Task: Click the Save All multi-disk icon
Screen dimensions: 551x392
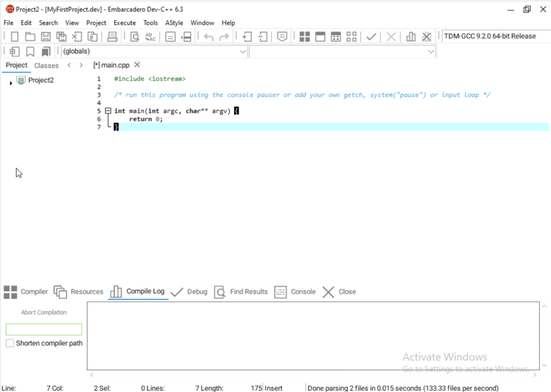Action: (61, 37)
